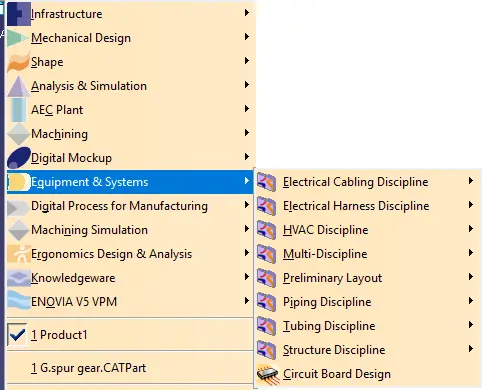Click the Equipment & Systems icon

coord(19,182)
